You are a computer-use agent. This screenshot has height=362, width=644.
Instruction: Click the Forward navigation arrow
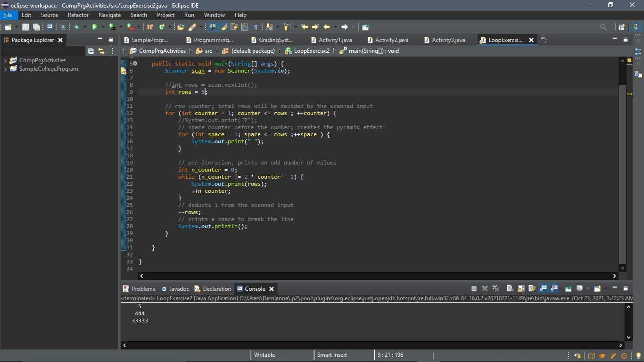(x=345, y=27)
